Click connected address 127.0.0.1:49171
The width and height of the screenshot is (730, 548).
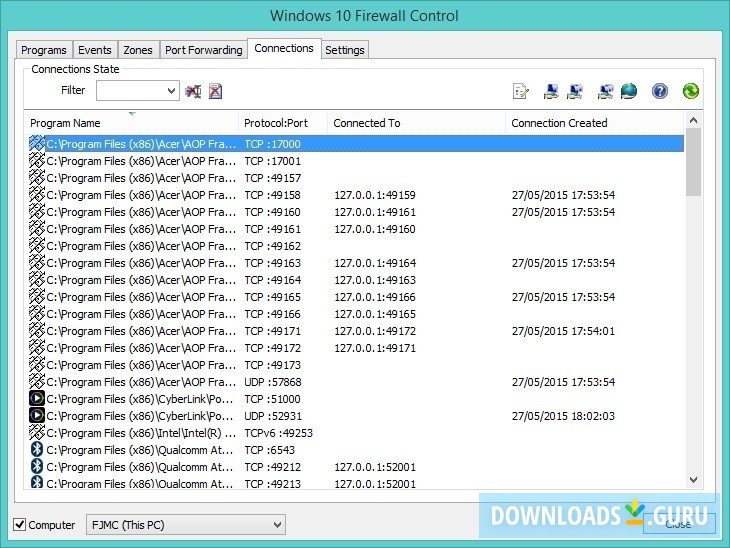[x=375, y=348]
